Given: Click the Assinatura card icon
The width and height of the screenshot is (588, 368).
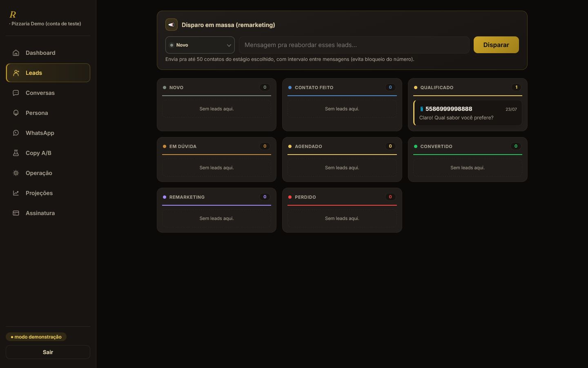Looking at the screenshot, I should 16,213.
